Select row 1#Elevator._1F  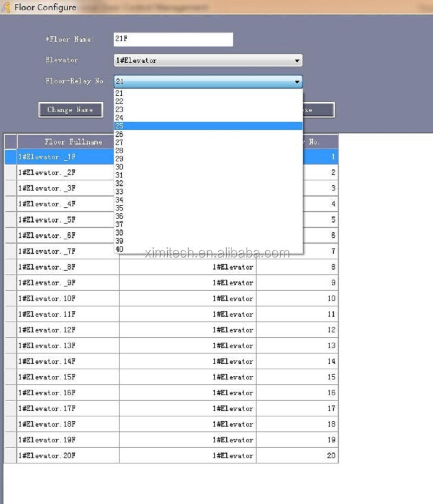tap(171, 157)
